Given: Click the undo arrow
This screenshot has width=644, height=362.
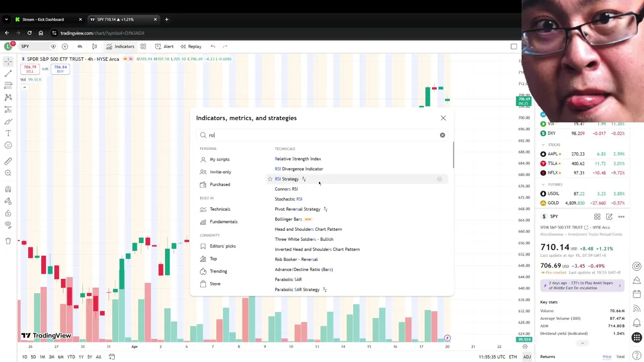Looking at the screenshot, I should (213, 46).
